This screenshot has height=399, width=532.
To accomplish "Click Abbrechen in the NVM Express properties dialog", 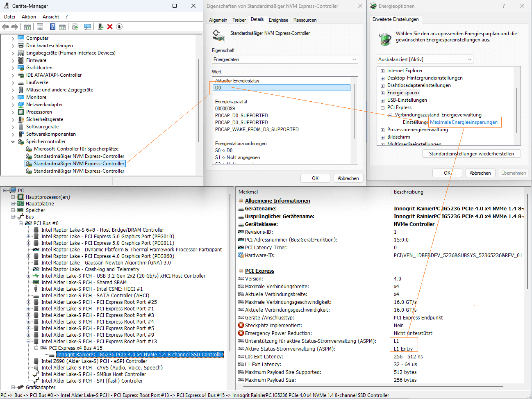I will point(348,178).
